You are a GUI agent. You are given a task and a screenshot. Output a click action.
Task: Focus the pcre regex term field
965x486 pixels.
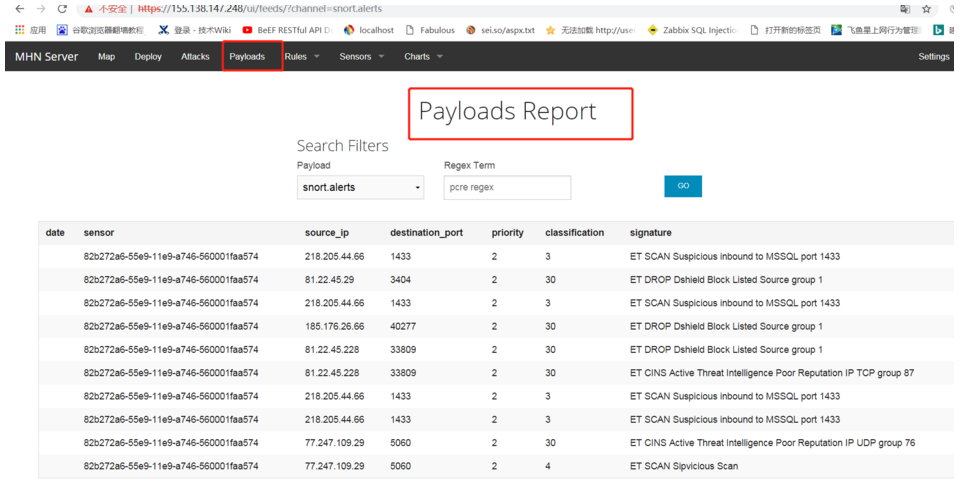pyautogui.click(x=507, y=187)
